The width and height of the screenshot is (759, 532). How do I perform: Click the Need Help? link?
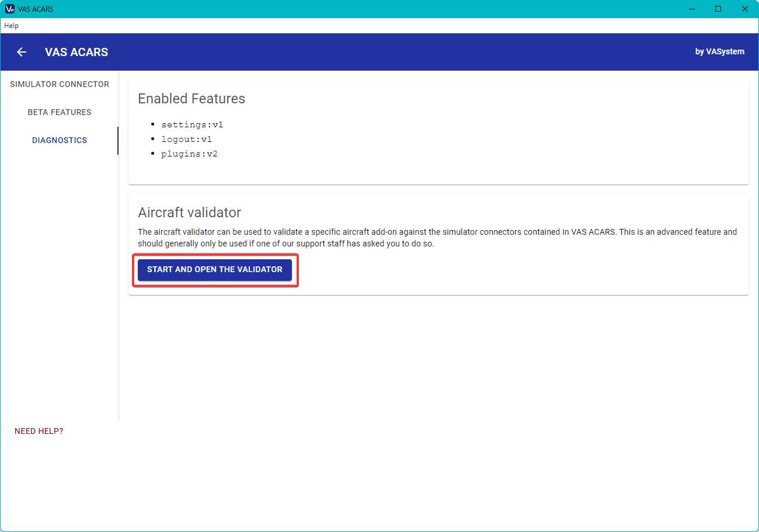(x=39, y=431)
